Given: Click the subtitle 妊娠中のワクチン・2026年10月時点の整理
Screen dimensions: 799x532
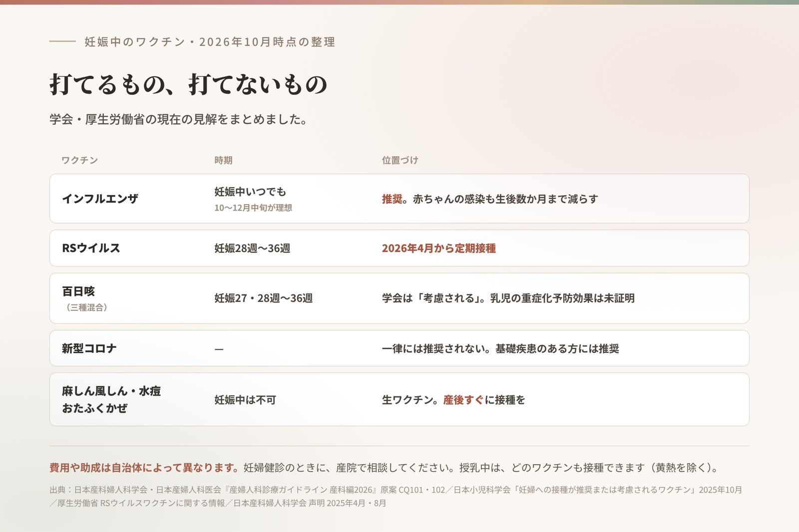Looking at the screenshot, I should pos(210,42).
